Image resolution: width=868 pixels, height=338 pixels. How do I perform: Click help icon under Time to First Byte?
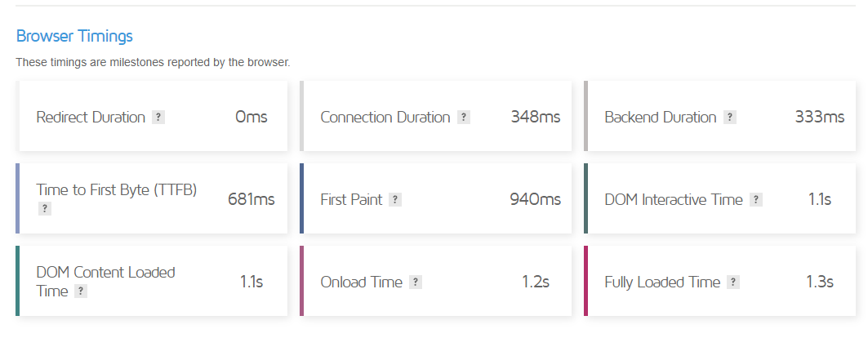click(x=45, y=209)
